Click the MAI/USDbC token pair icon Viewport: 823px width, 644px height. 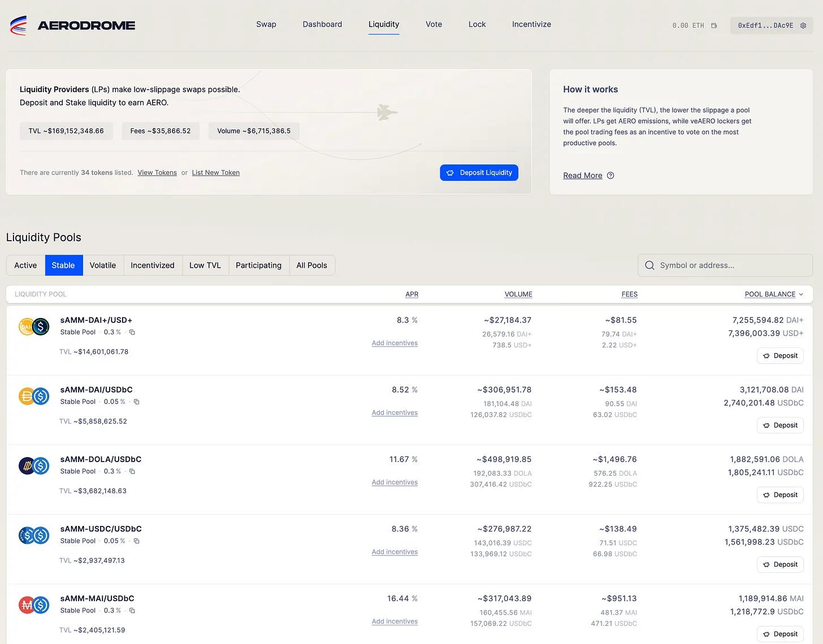click(34, 605)
